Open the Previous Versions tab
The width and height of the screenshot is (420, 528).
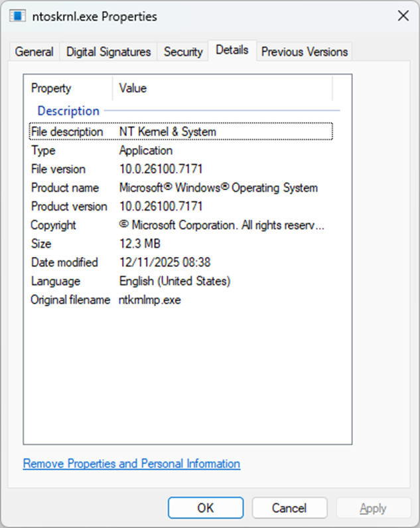coord(304,51)
